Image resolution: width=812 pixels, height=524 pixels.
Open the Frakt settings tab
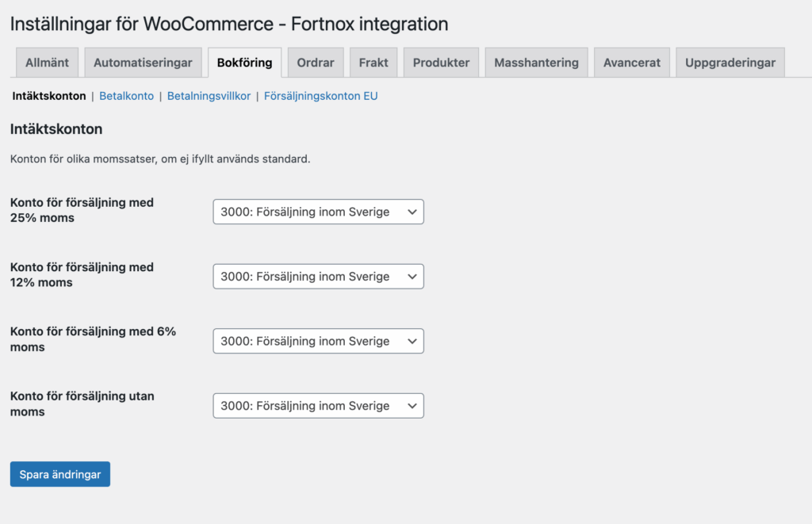(373, 63)
